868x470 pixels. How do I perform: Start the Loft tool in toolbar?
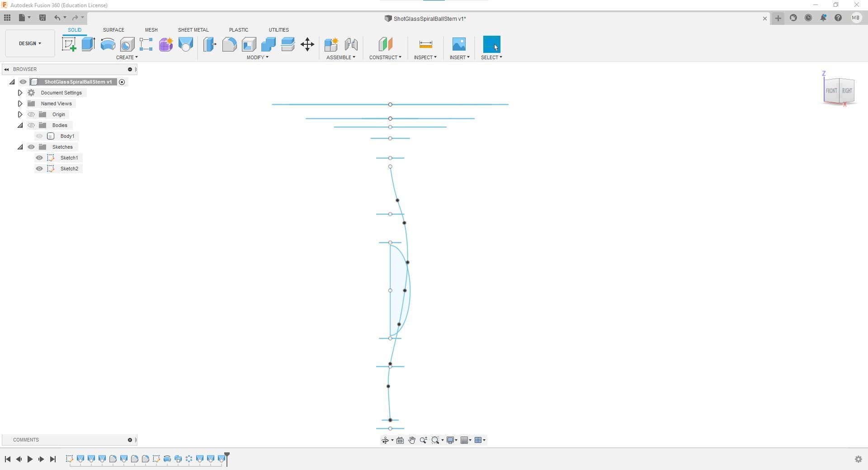click(x=185, y=44)
